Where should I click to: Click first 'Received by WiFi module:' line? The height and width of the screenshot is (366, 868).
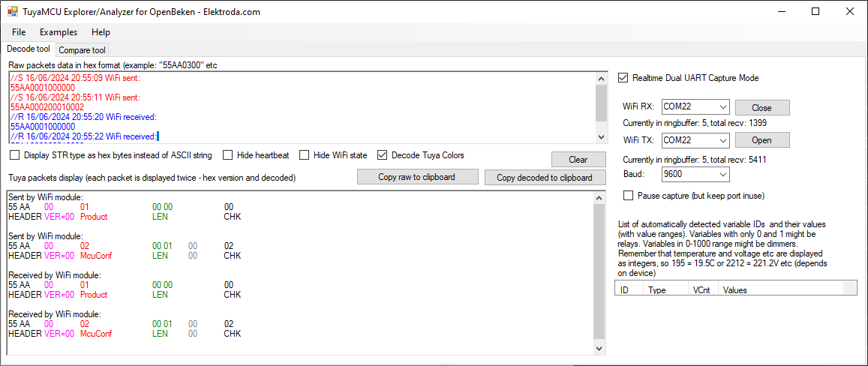tap(55, 274)
